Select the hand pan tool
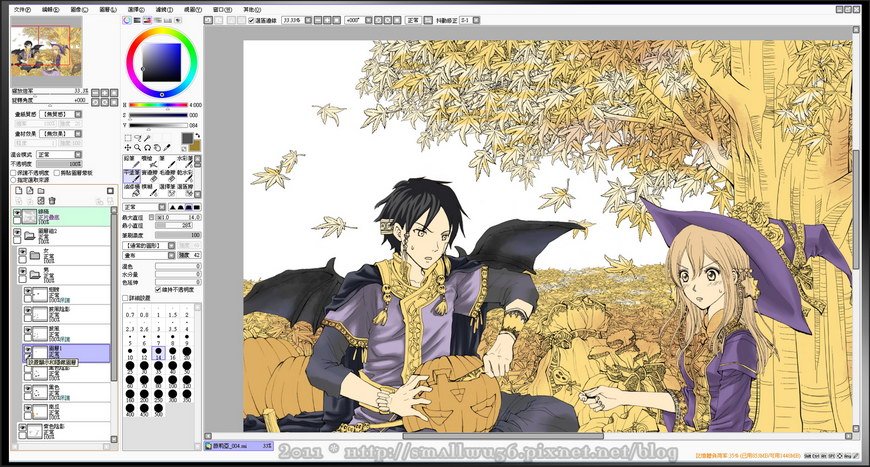The image size is (870, 467). tap(158, 148)
